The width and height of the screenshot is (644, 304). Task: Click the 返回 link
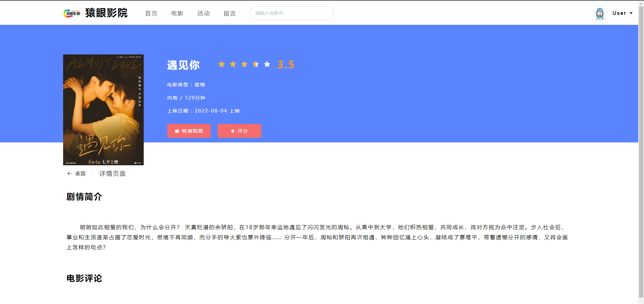(x=80, y=173)
